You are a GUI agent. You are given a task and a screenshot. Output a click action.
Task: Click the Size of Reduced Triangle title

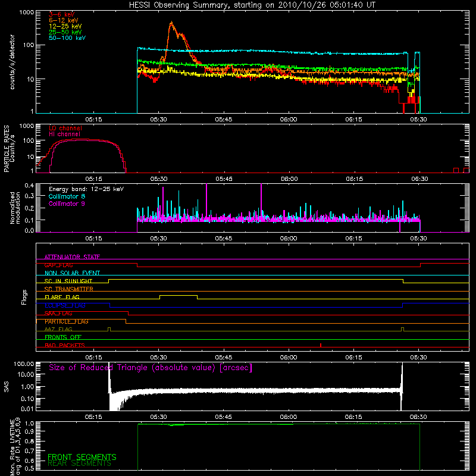point(151,368)
